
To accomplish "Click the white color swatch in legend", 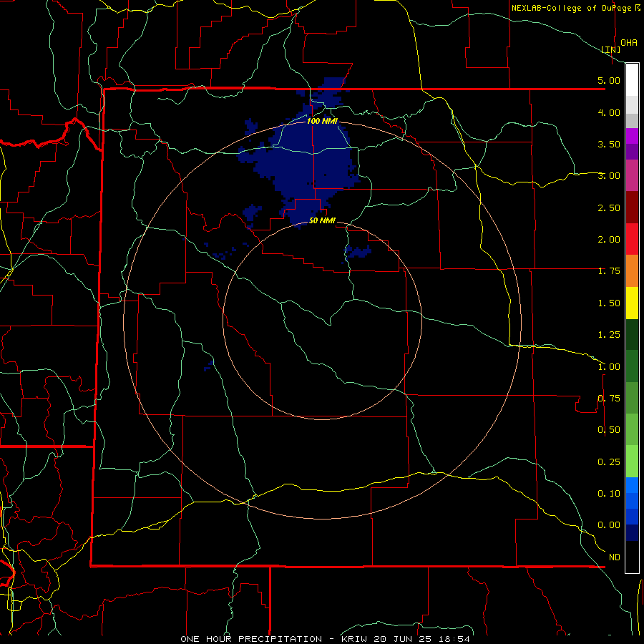I will pyautogui.click(x=632, y=80).
